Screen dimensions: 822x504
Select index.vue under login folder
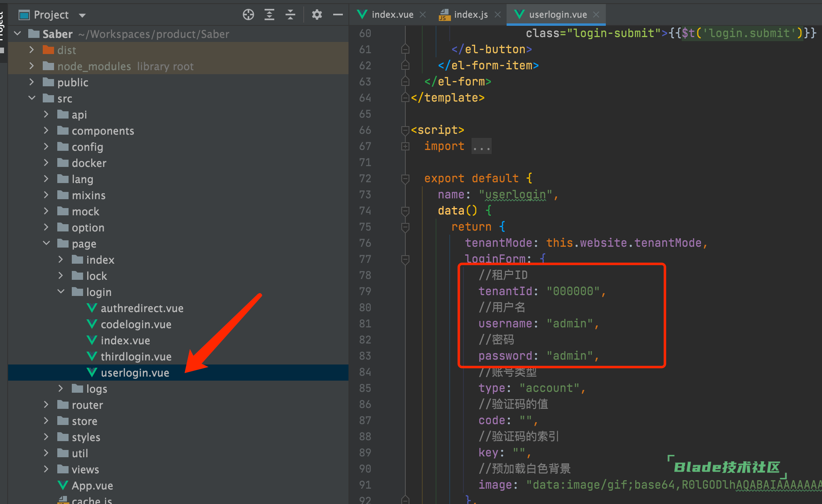point(125,341)
